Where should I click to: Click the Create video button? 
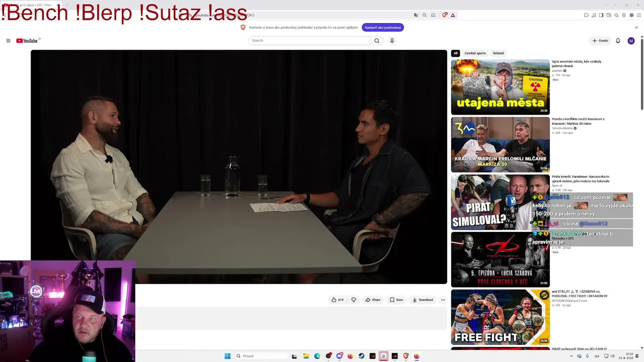coord(600,41)
